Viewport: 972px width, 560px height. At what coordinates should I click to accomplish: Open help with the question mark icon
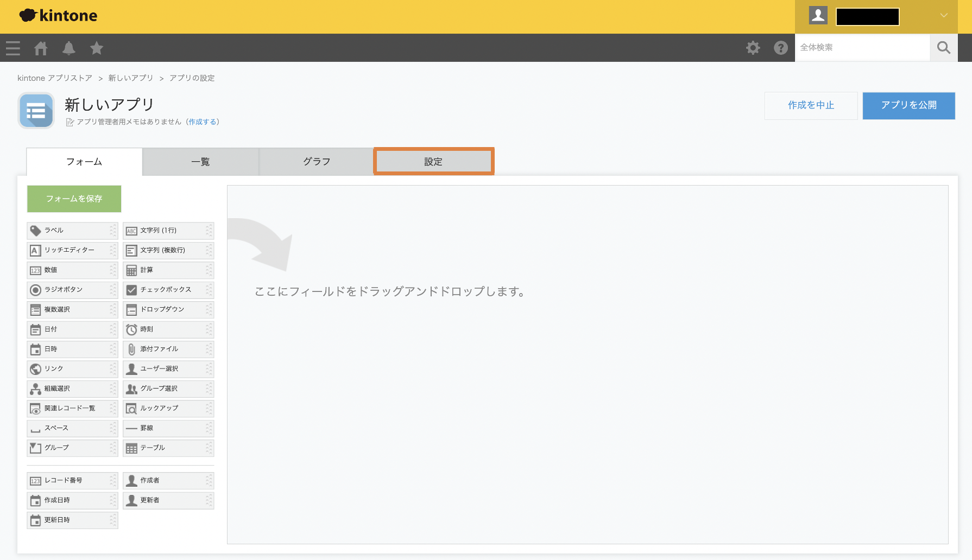[x=780, y=48]
